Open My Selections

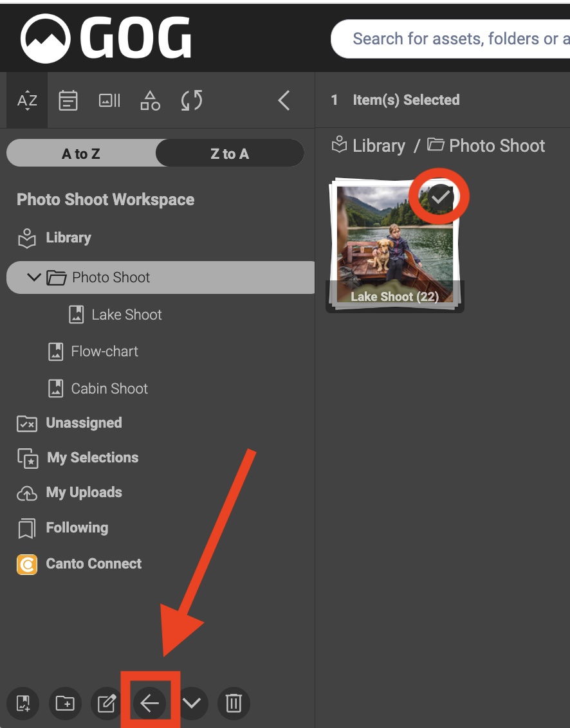pyautogui.click(x=93, y=458)
